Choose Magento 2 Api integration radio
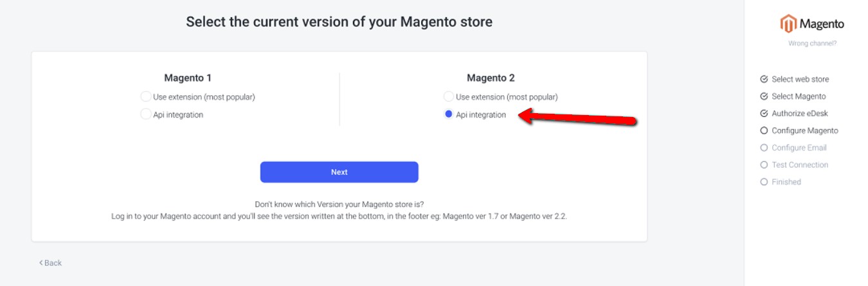The image size is (868, 286). (448, 114)
